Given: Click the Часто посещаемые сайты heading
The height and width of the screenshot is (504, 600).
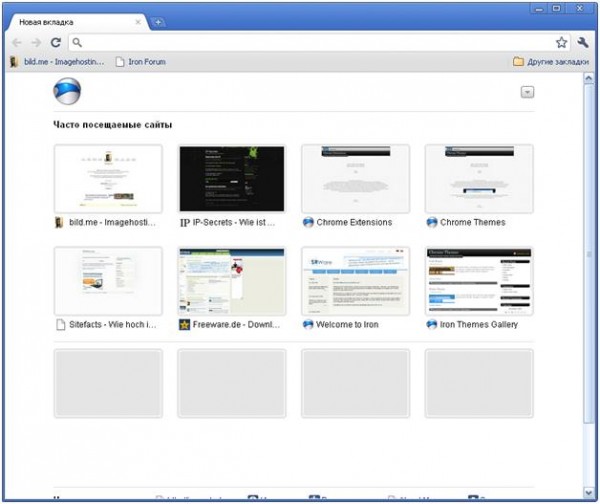Looking at the screenshot, I should coord(112,125).
